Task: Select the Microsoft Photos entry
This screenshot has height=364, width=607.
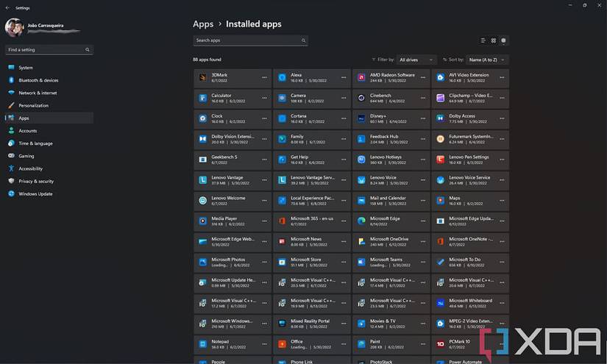Action: tap(232, 263)
